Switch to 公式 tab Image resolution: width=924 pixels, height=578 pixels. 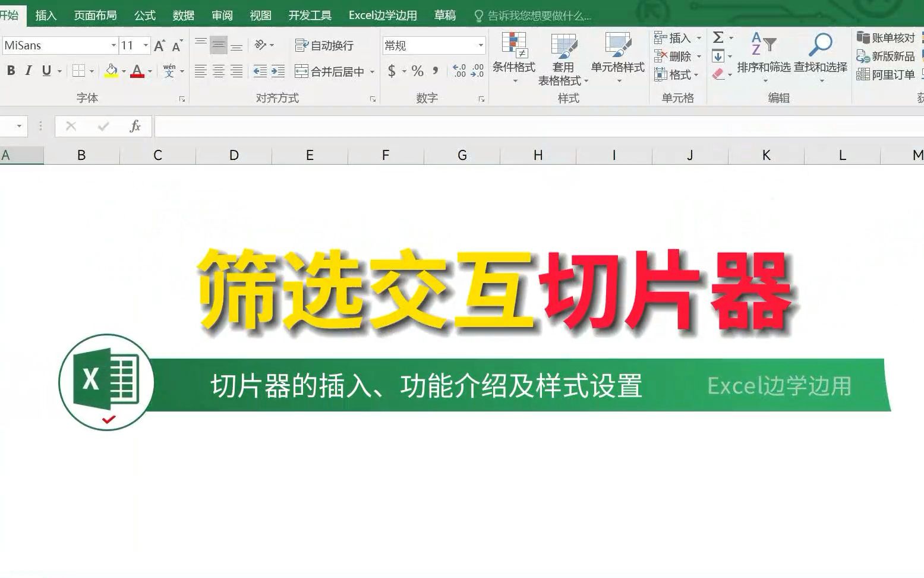click(x=145, y=15)
